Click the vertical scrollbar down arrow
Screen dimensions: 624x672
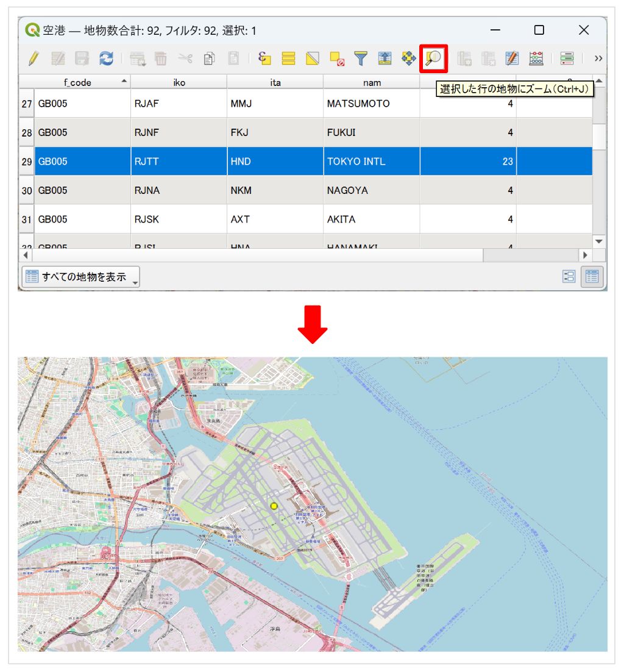[599, 241]
